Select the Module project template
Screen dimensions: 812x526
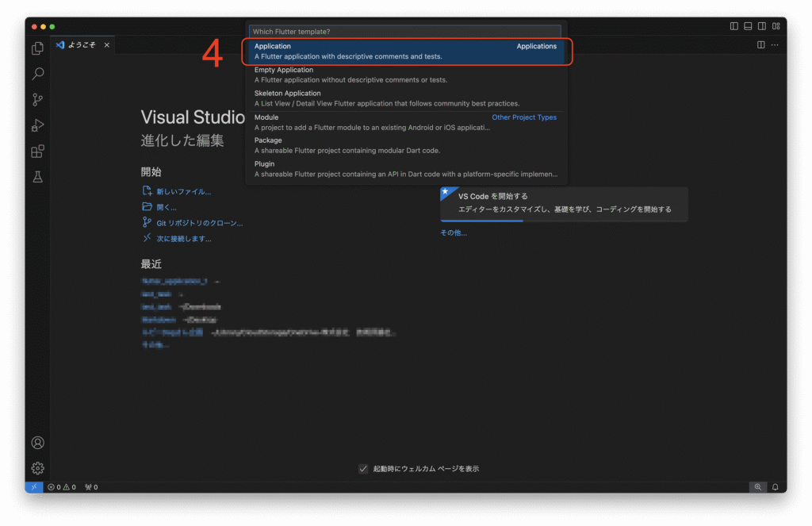tap(405, 122)
